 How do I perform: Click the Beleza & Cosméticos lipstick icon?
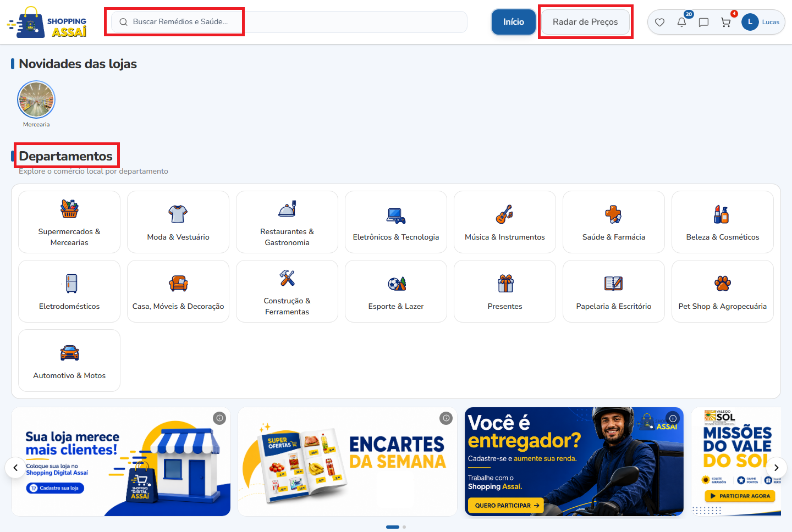point(722,214)
